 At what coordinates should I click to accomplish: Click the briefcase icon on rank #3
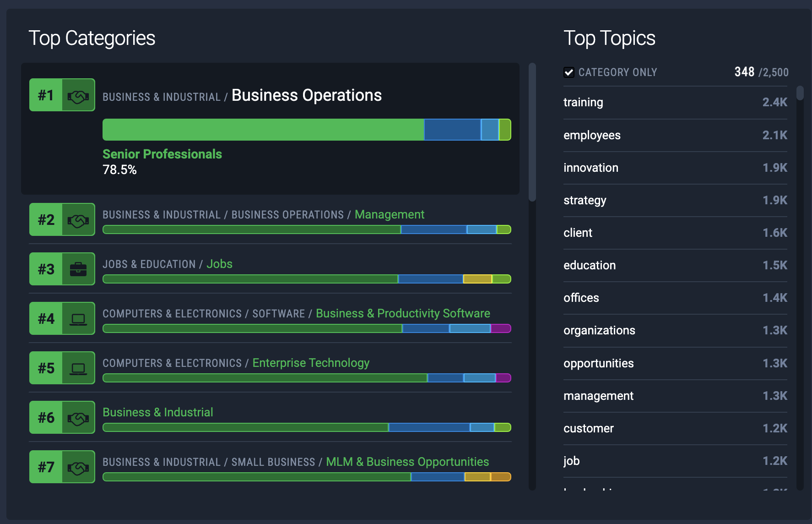click(x=78, y=269)
